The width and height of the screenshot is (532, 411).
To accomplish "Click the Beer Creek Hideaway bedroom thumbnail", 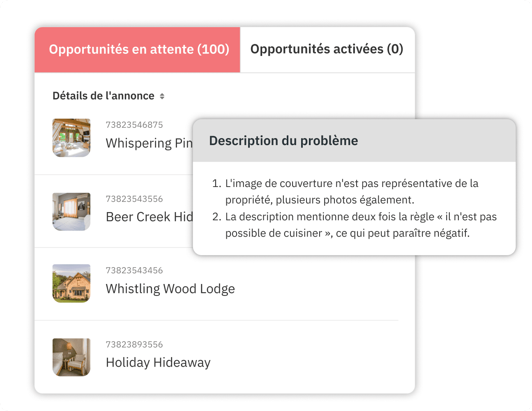I will click(x=71, y=212).
